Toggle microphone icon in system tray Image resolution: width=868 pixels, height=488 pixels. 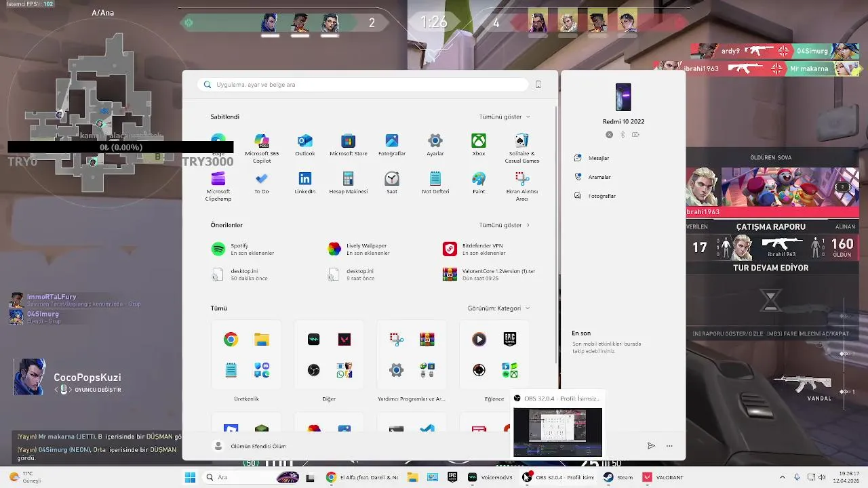point(797,477)
